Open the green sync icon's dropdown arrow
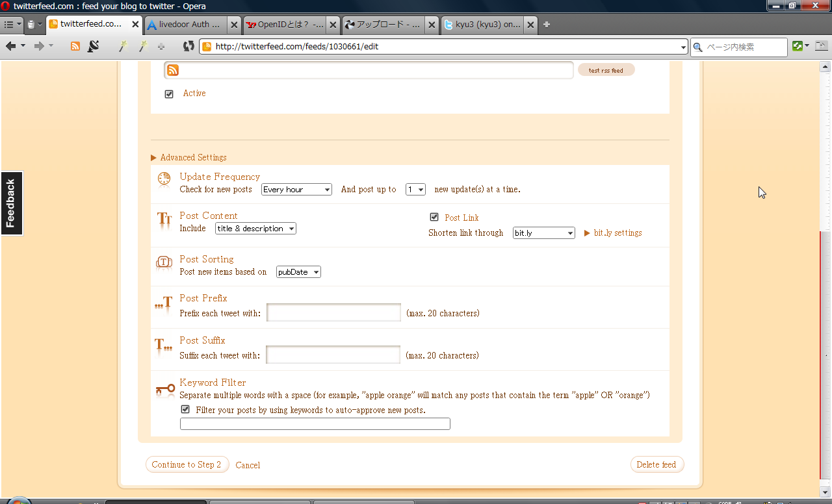The height and width of the screenshot is (504, 832). click(807, 46)
